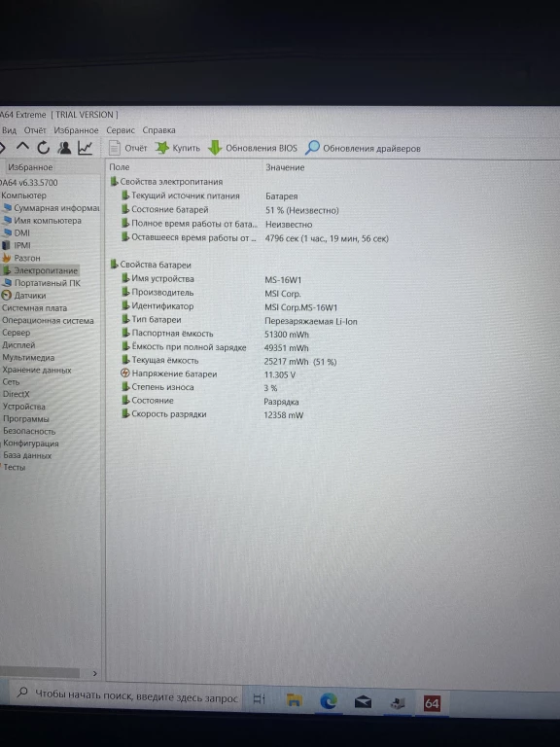Open Microsoft Edge from the taskbar
This screenshot has height=747, width=560.
click(x=329, y=700)
